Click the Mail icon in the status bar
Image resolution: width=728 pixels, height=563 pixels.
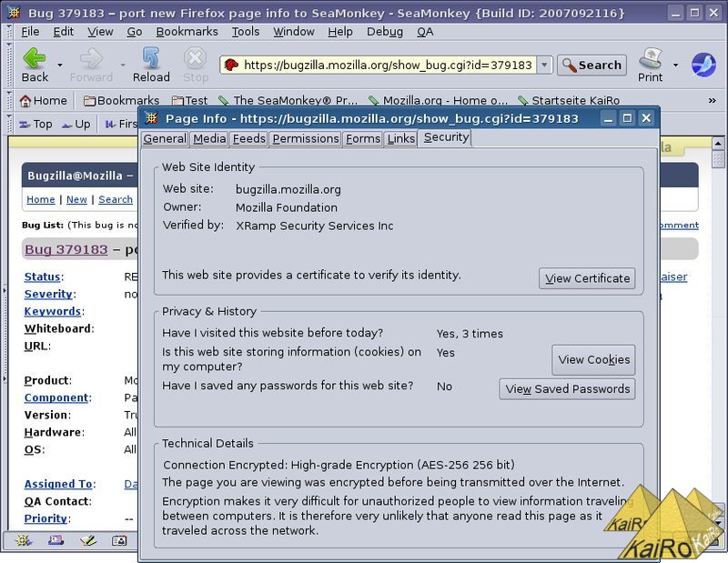coord(56,540)
